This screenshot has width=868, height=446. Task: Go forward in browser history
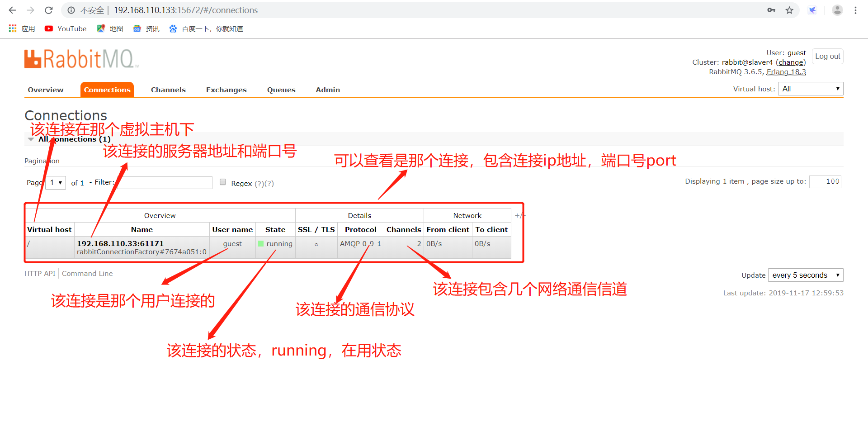(x=30, y=10)
